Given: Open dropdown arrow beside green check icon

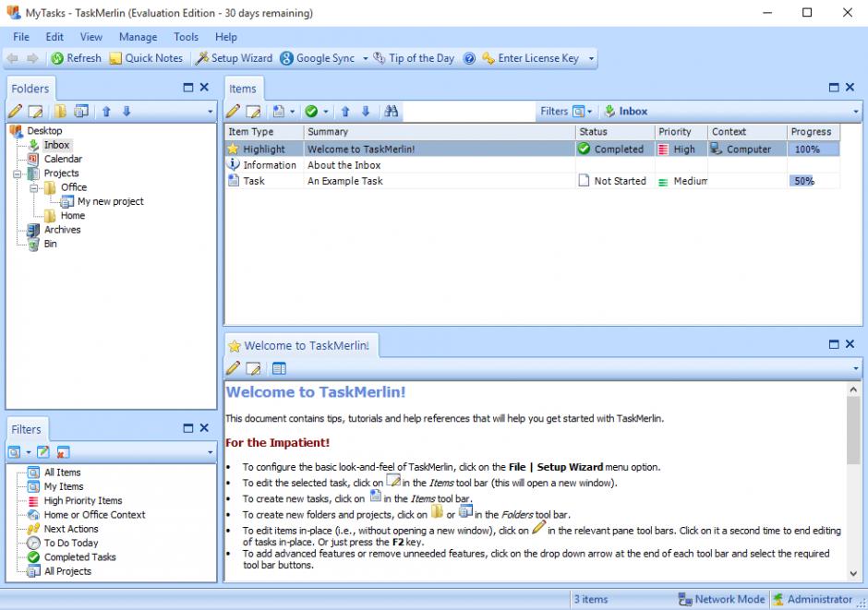Looking at the screenshot, I should pyautogui.click(x=325, y=112).
